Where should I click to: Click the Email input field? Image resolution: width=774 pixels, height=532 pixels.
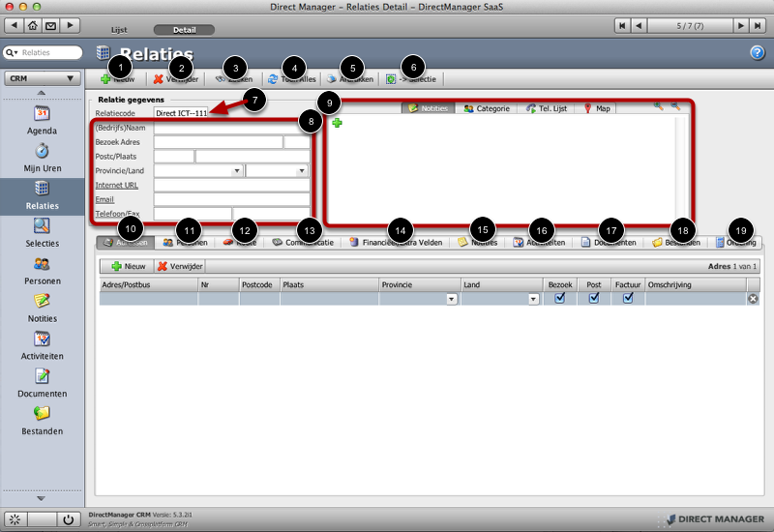tap(231, 199)
